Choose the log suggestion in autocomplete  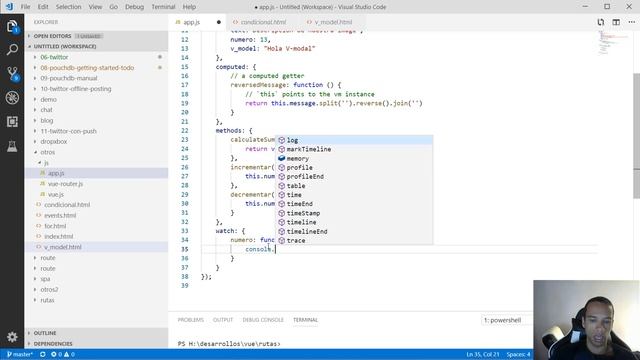(x=354, y=140)
